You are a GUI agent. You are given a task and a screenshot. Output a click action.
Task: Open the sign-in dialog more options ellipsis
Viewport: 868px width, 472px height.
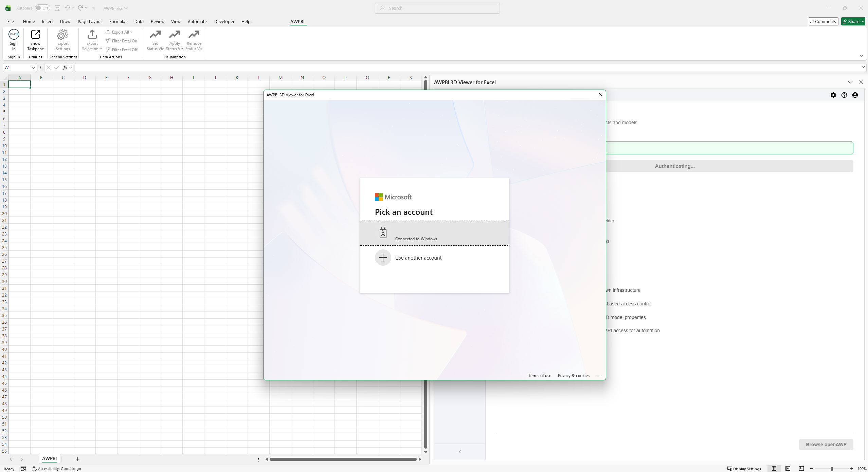(x=599, y=376)
